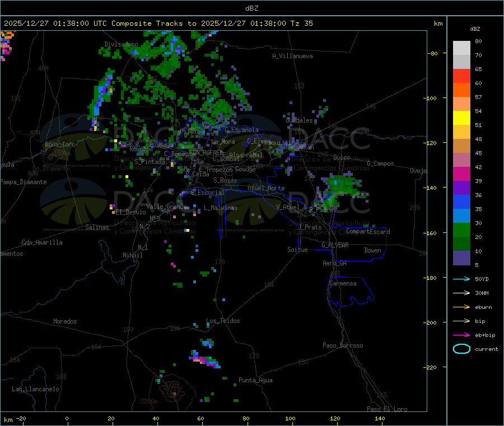This screenshot has width=504, height=426.
Task: Click the '140' tick on bottom km axis
Action: (380, 418)
